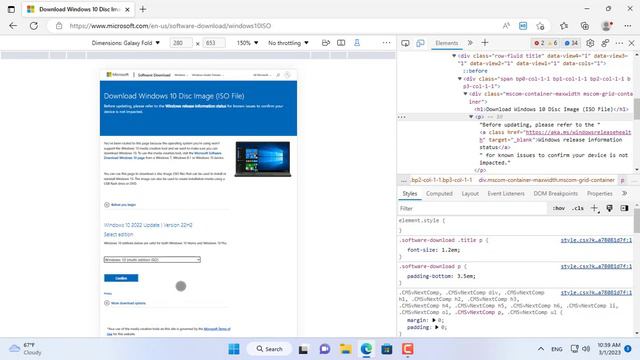Click the browser Refresh button
This screenshot has height=360, width=640.
tap(34, 26)
